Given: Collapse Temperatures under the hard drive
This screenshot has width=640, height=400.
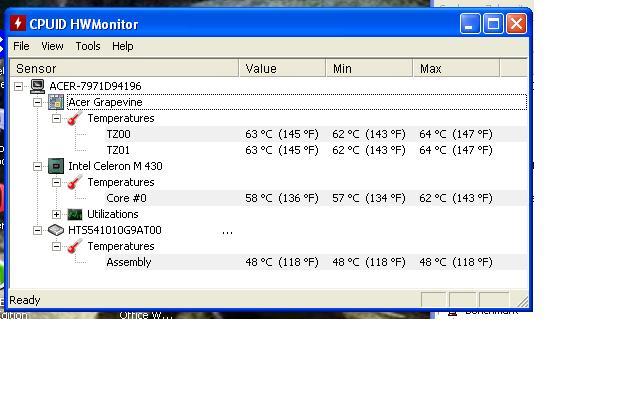Looking at the screenshot, I should (56, 247).
